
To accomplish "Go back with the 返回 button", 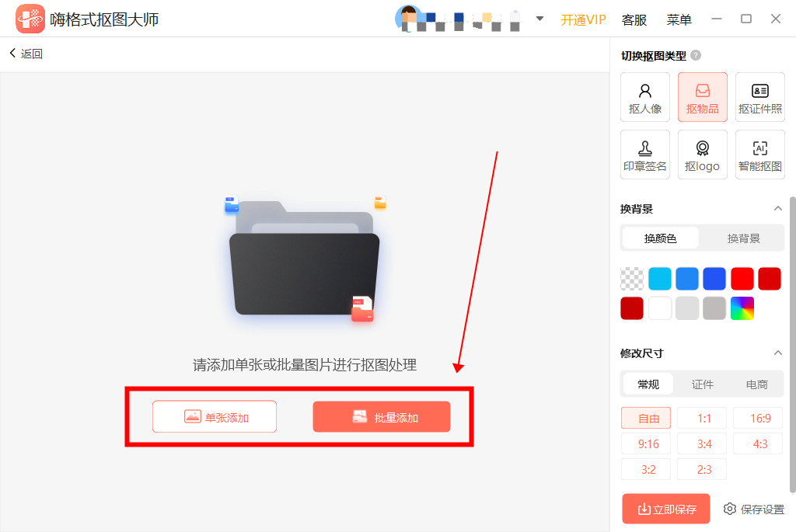I will pyautogui.click(x=26, y=54).
